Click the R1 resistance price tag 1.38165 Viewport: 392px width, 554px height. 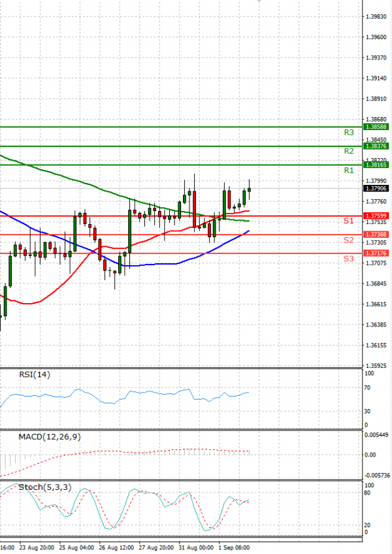(376, 165)
